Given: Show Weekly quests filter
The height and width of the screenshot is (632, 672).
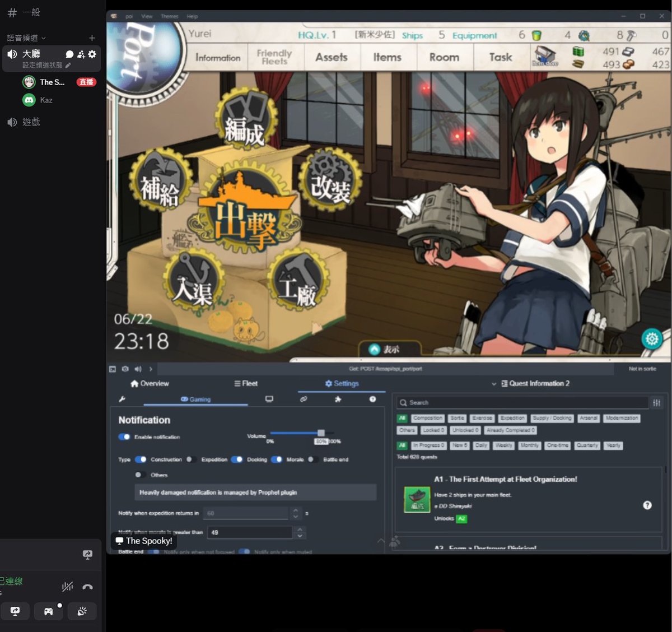Looking at the screenshot, I should pos(503,445).
